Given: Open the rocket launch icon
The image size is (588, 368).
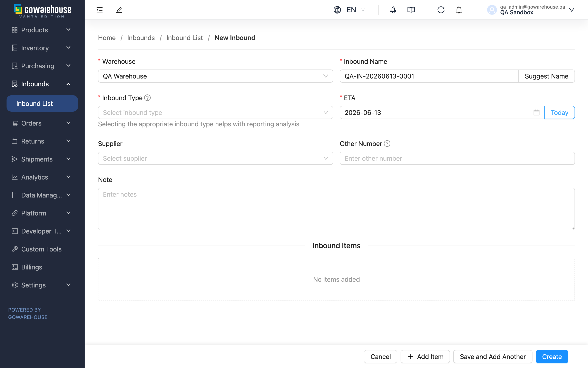Looking at the screenshot, I should (x=393, y=10).
